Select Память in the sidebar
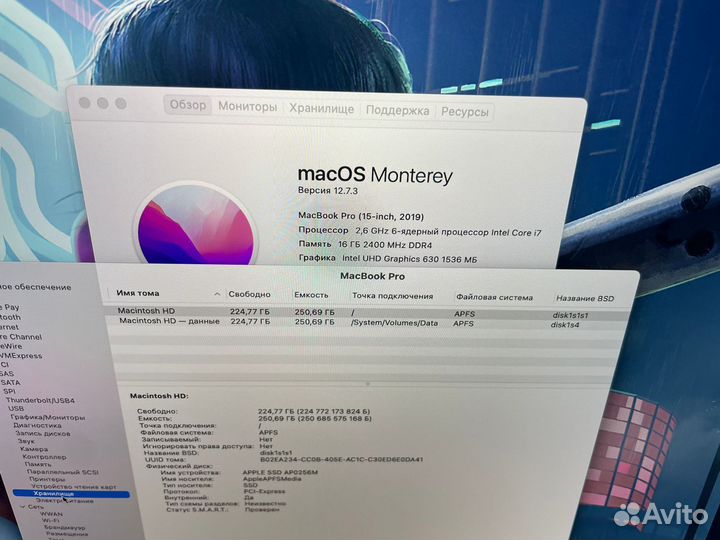 tap(38, 464)
